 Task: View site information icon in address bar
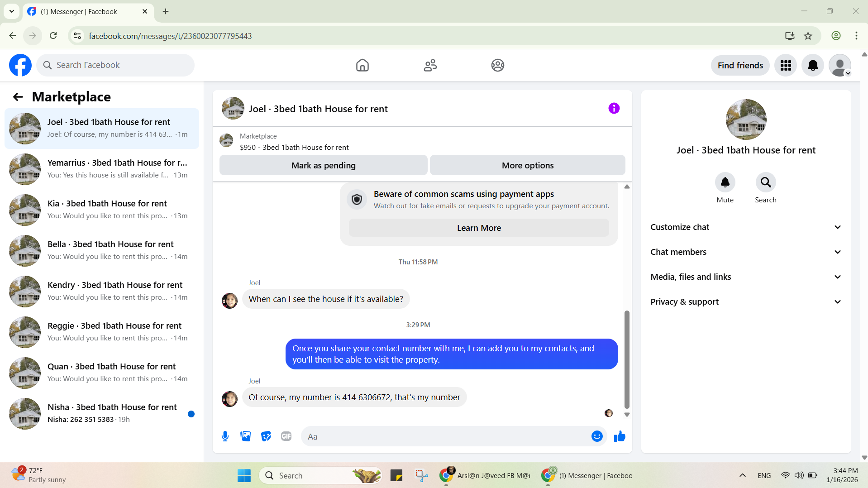pyautogui.click(x=77, y=36)
